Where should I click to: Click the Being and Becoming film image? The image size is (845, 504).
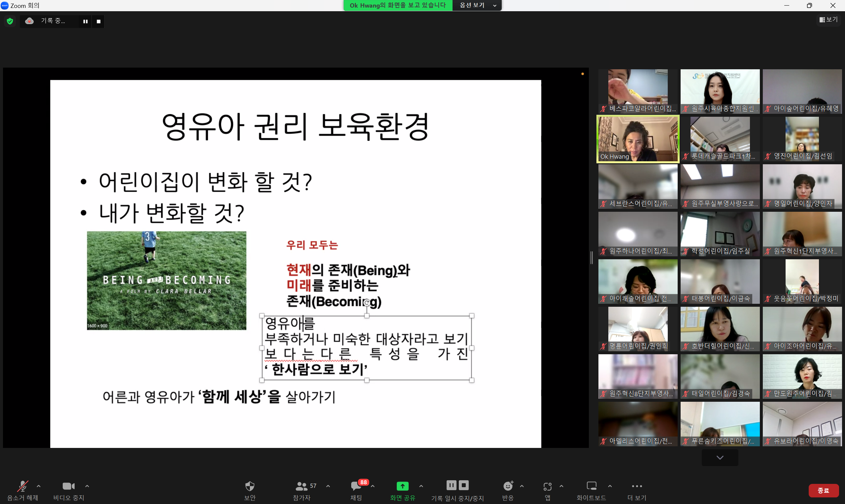(x=166, y=280)
